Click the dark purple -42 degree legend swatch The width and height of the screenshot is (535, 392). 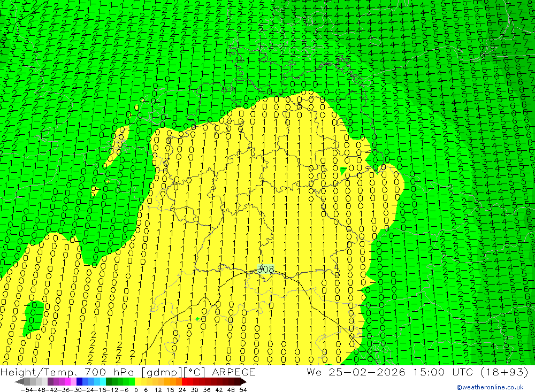(50, 382)
